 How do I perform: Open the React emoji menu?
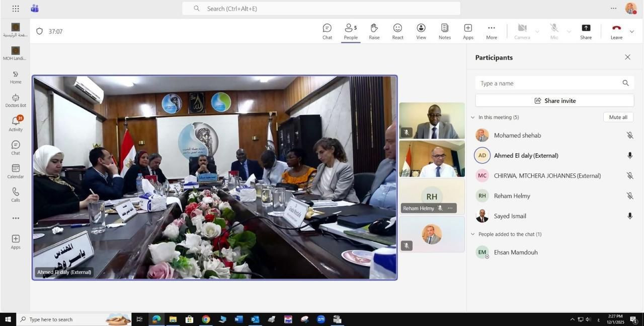397,31
